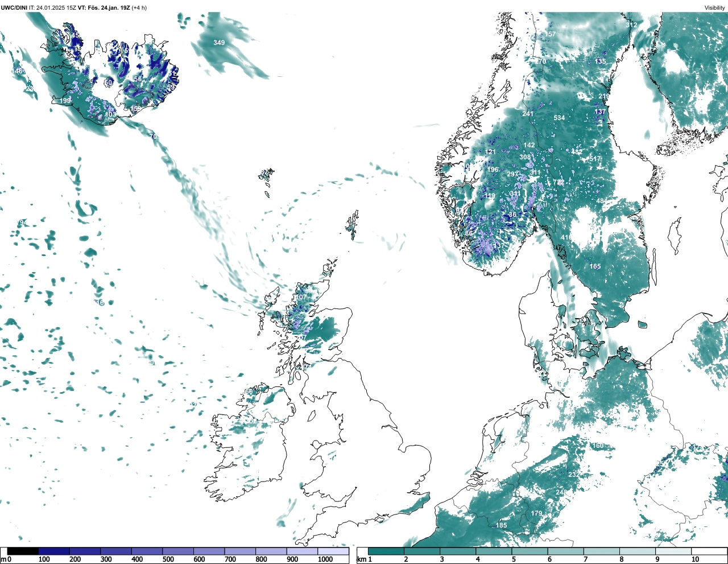The width and height of the screenshot is (728, 564).
Task: Click the '196' visibility value
Action: (493, 170)
